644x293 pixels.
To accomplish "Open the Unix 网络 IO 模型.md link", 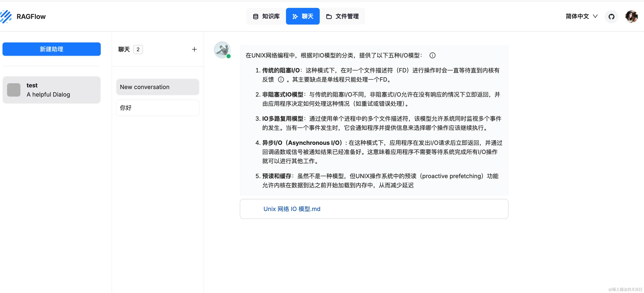I will (292, 209).
